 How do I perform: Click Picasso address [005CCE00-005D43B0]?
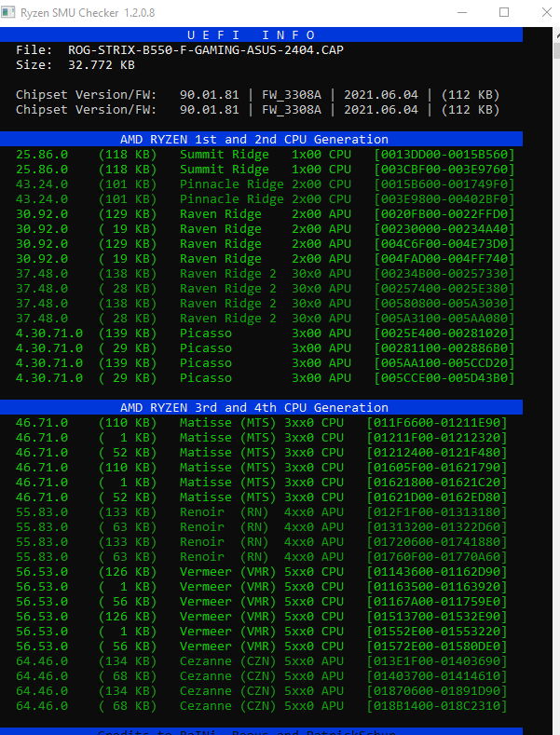pyautogui.click(x=444, y=378)
